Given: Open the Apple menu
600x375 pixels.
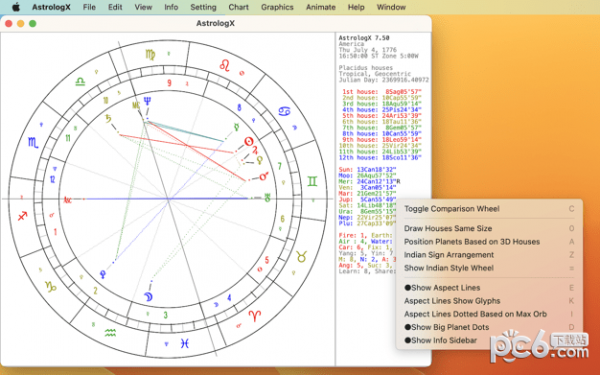Looking at the screenshot, I should 16,7.
